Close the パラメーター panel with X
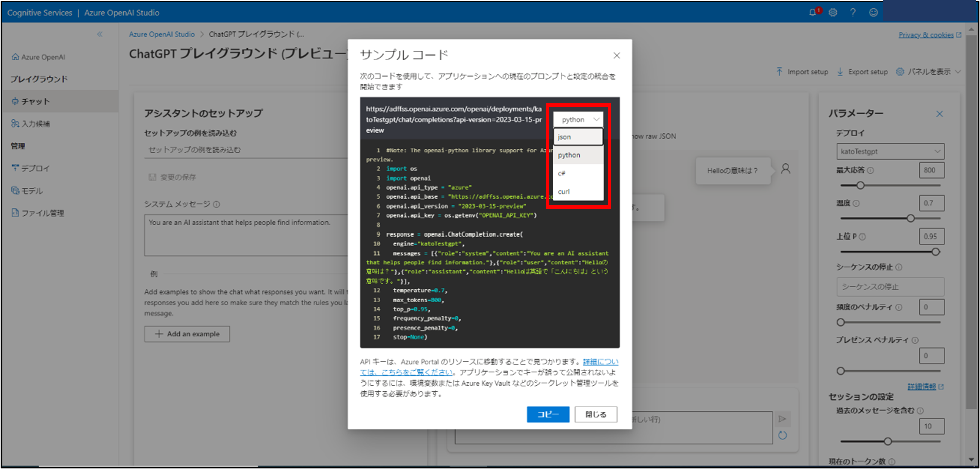 tap(939, 114)
